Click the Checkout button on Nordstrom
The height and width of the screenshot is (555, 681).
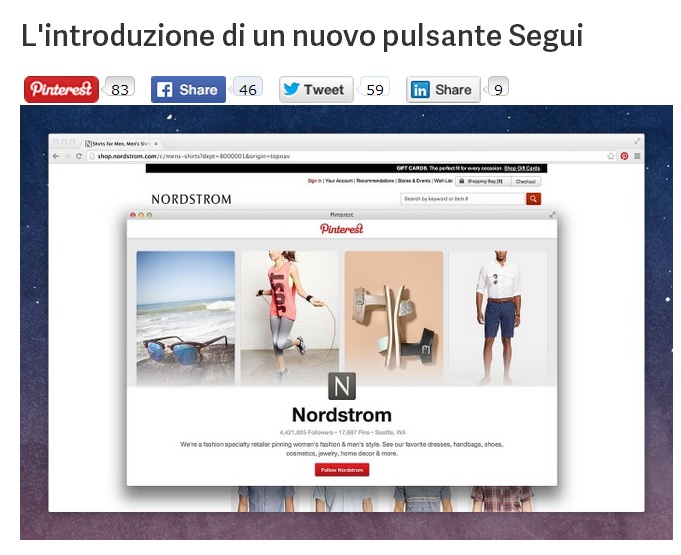tap(526, 182)
